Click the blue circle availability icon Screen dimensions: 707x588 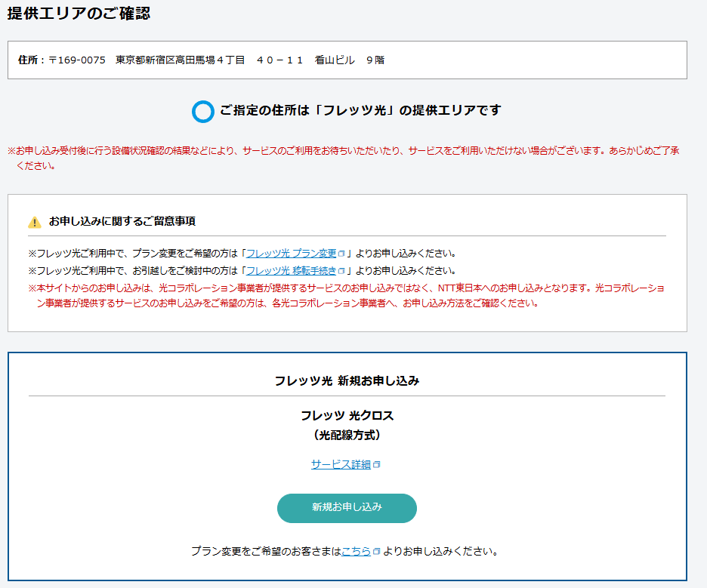tap(203, 111)
